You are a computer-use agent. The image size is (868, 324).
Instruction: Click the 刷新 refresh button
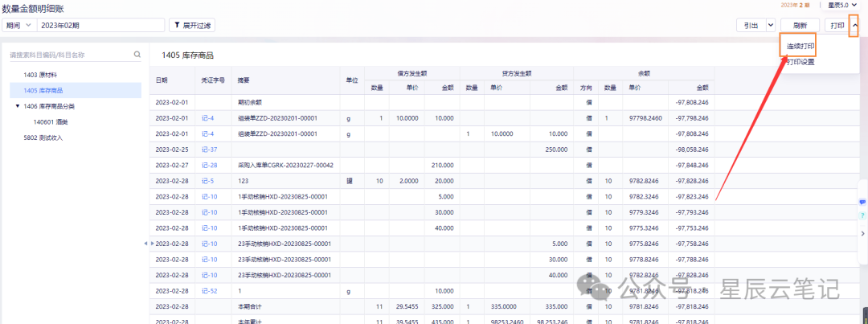(800, 26)
